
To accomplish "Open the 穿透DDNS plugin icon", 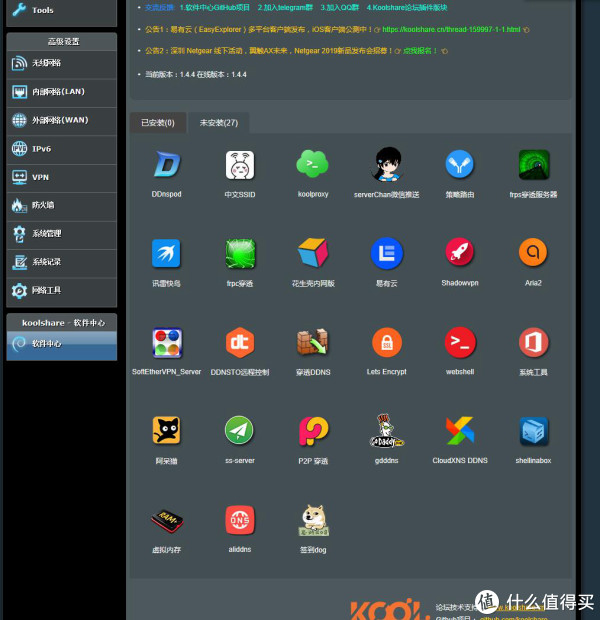I will pos(313,342).
